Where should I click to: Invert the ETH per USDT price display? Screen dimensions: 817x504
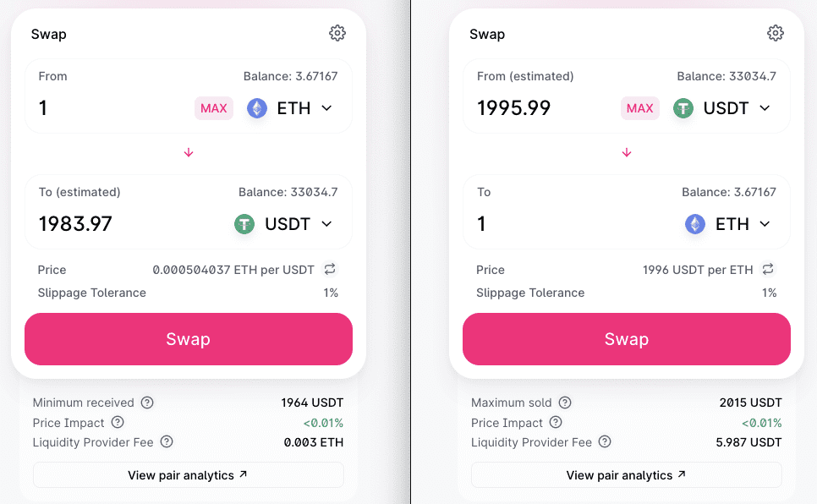(x=330, y=269)
